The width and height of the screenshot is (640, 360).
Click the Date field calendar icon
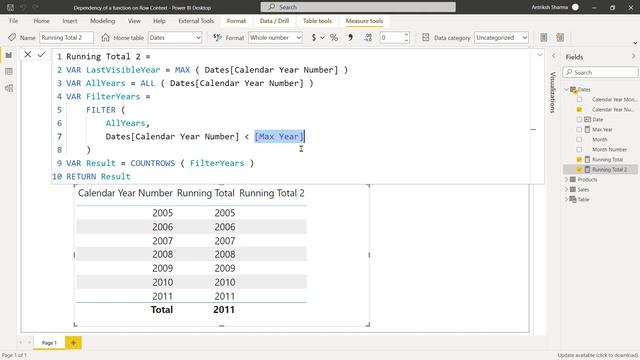click(x=587, y=119)
